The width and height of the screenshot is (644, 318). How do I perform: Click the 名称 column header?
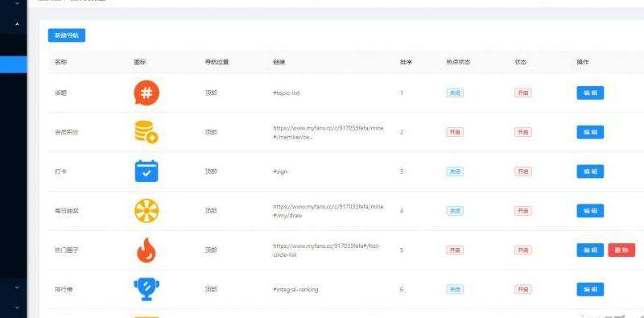tap(61, 63)
